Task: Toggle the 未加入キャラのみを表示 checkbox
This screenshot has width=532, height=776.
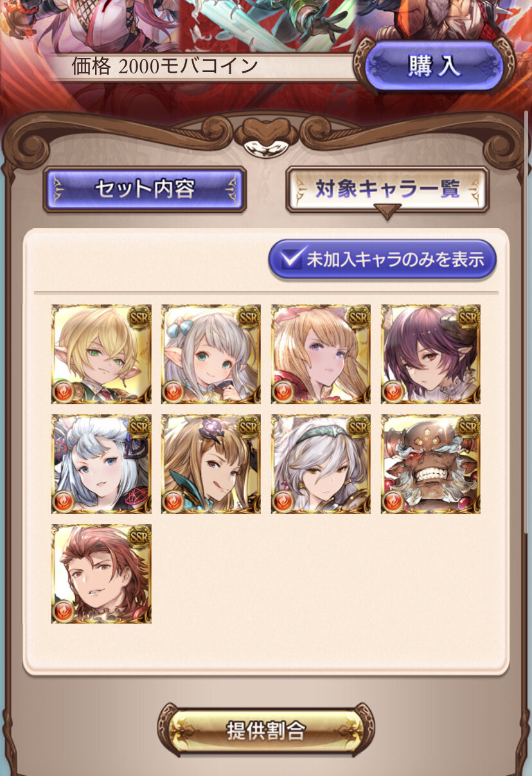Action: click(382, 259)
